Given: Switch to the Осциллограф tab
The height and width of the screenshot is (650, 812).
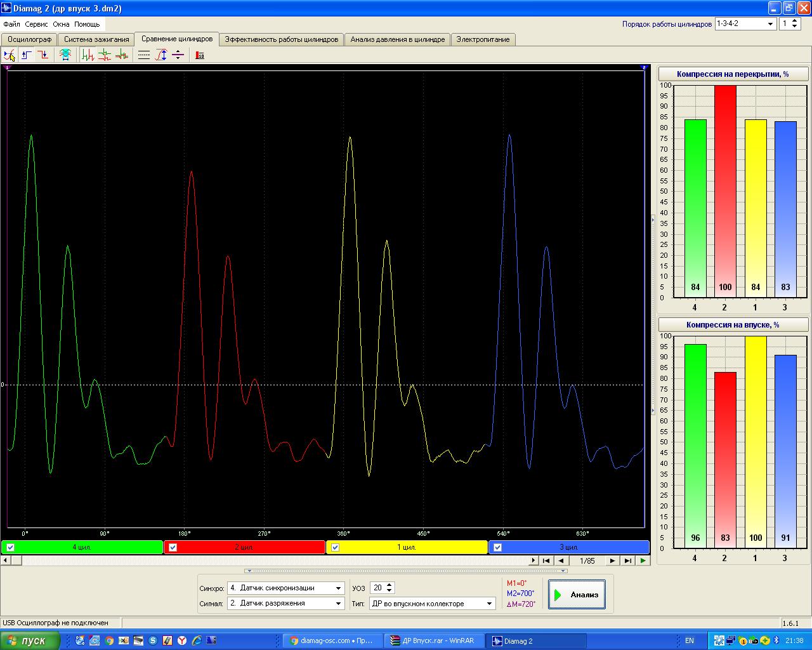Looking at the screenshot, I should pos(29,39).
